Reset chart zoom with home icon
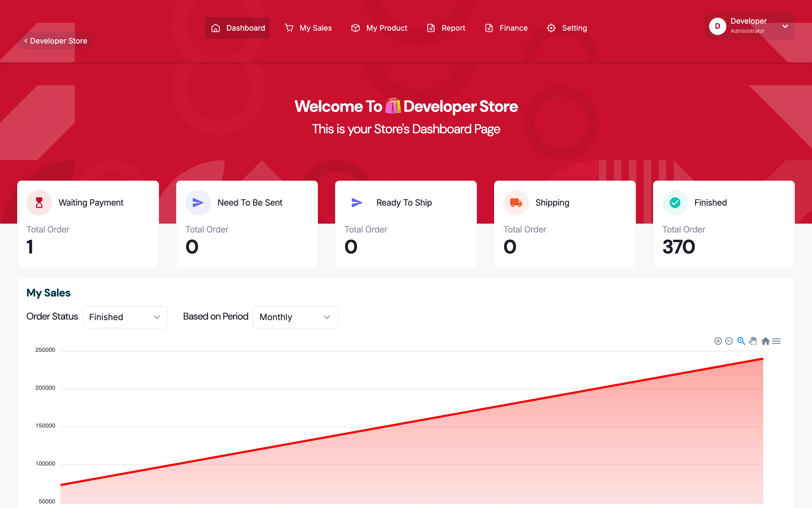 click(x=765, y=341)
